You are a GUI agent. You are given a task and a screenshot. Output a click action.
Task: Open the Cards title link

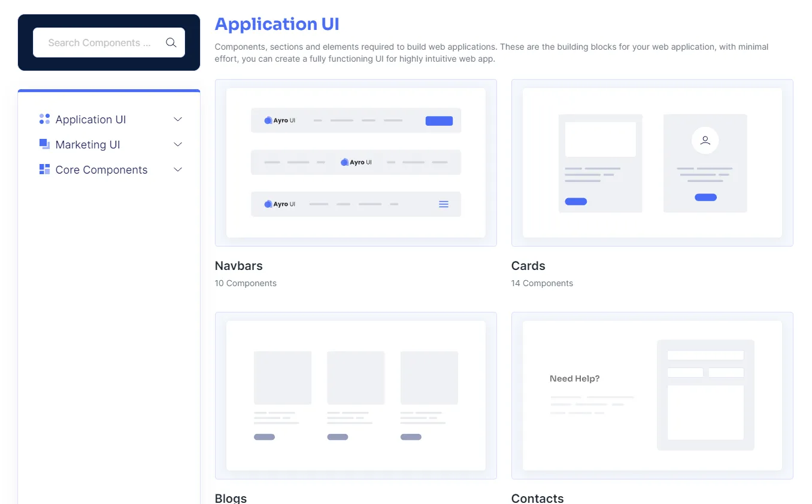[528, 265]
